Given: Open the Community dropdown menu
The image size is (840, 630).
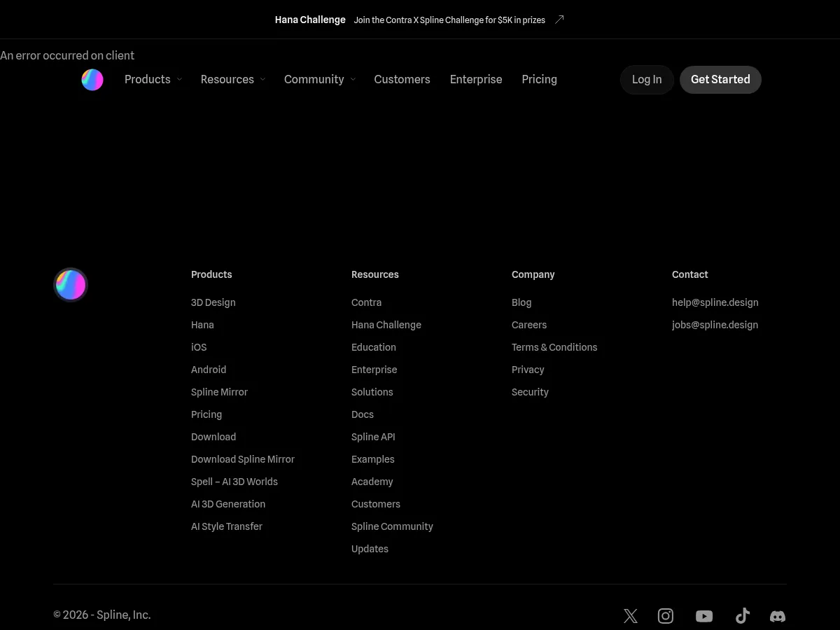Looking at the screenshot, I should point(319,80).
